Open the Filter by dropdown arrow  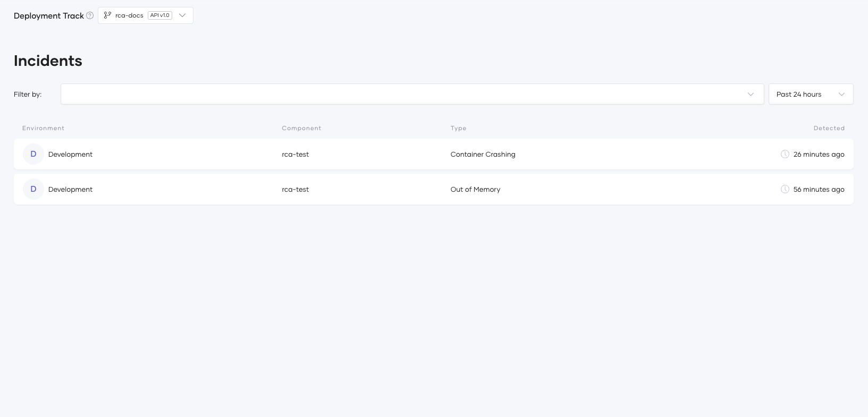tap(751, 94)
